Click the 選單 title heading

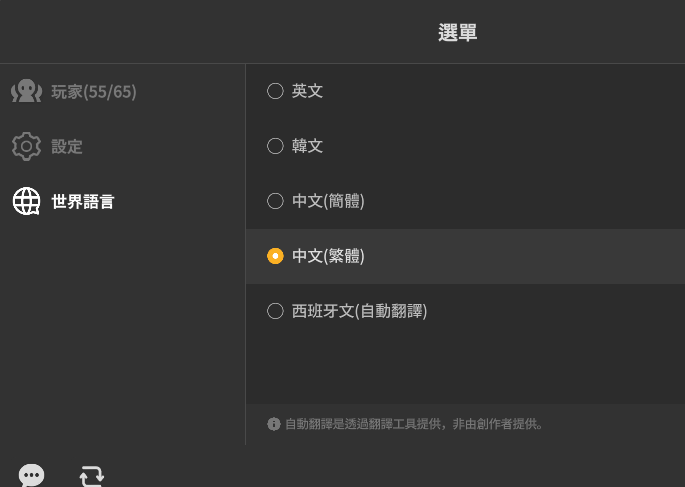point(457,33)
